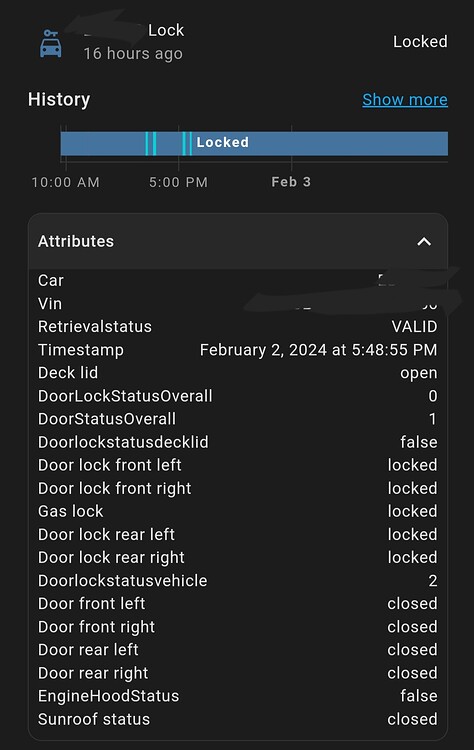Click the 16 hours ago text
The image size is (474, 750).
coord(133,54)
